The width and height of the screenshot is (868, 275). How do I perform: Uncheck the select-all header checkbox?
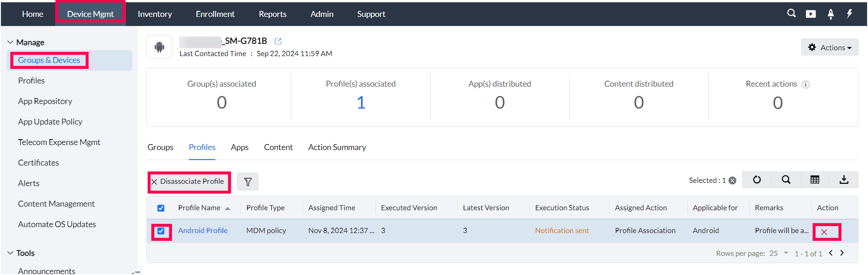point(161,208)
